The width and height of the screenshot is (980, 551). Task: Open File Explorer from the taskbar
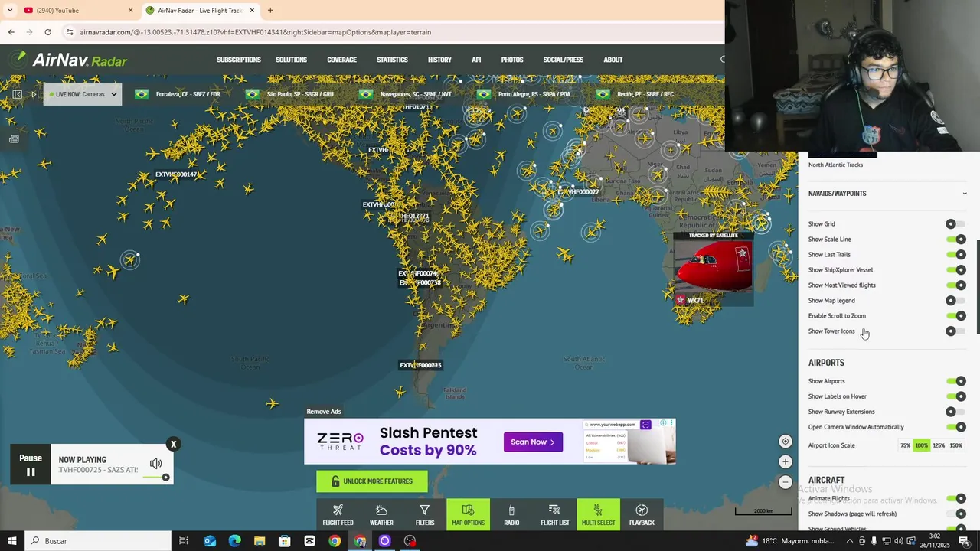[x=260, y=541]
